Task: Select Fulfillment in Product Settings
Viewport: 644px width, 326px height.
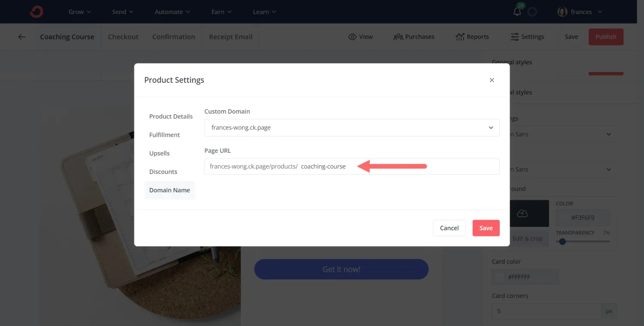Action: (x=164, y=135)
